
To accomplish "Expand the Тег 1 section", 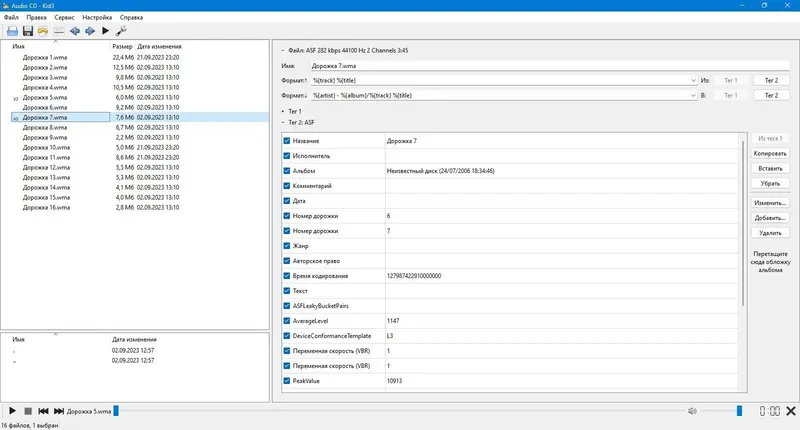I will (283, 111).
